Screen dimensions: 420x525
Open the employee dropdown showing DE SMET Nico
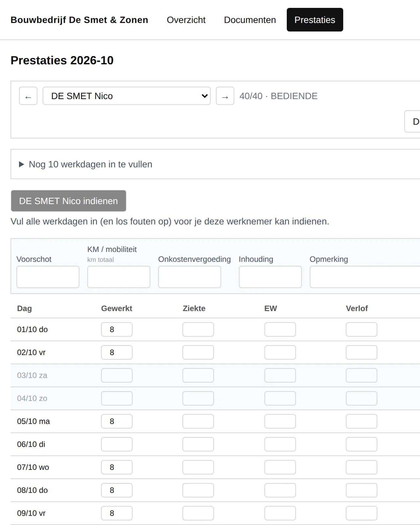(x=127, y=96)
